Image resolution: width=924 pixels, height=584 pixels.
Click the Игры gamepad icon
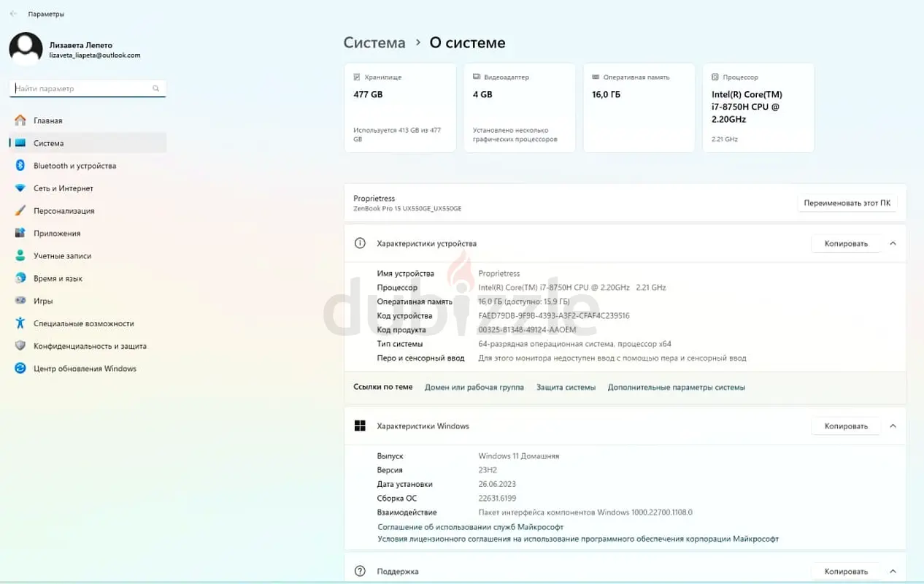[20, 301]
